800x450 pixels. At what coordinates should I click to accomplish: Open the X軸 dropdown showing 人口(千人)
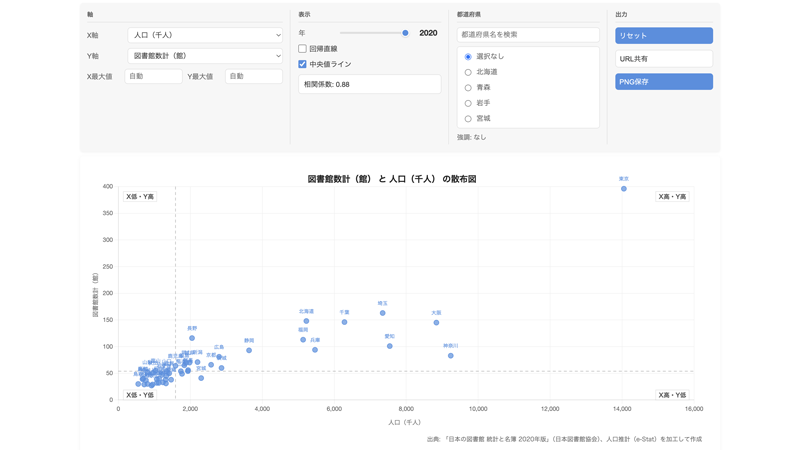(205, 35)
